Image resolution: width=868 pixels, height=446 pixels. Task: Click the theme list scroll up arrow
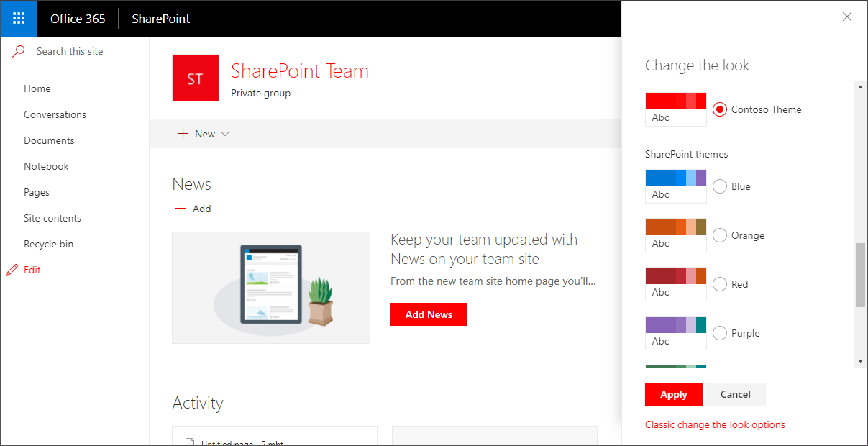[x=860, y=87]
